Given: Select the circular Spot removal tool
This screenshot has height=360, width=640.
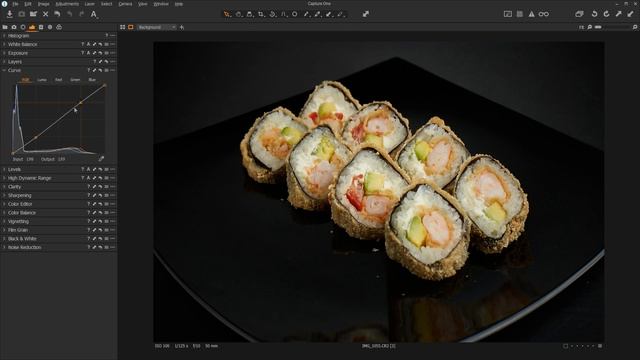Looking at the screenshot, I should click(x=295, y=14).
